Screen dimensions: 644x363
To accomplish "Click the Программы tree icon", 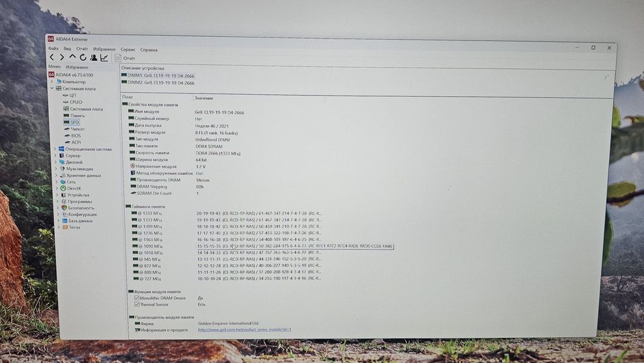I will [64, 201].
